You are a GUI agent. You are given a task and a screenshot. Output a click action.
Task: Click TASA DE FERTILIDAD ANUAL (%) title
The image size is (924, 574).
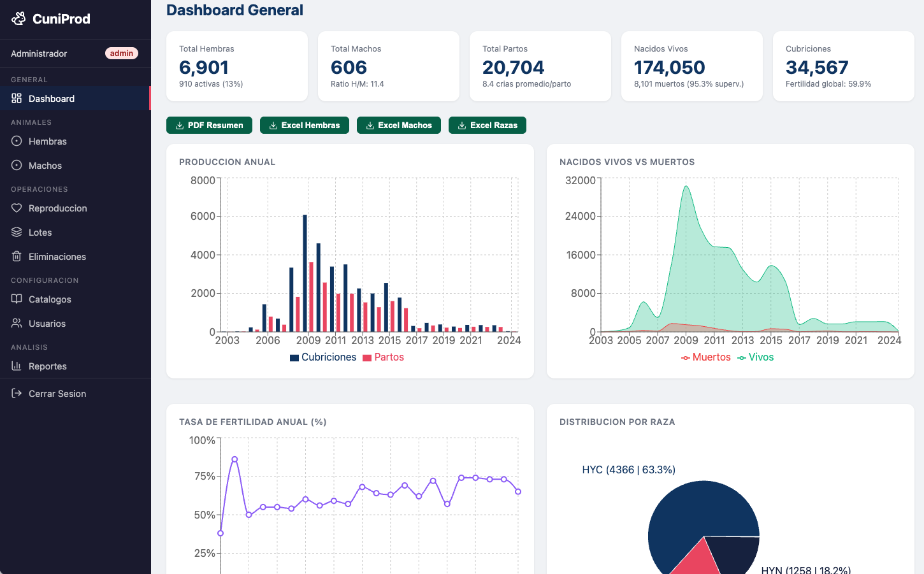253,422
